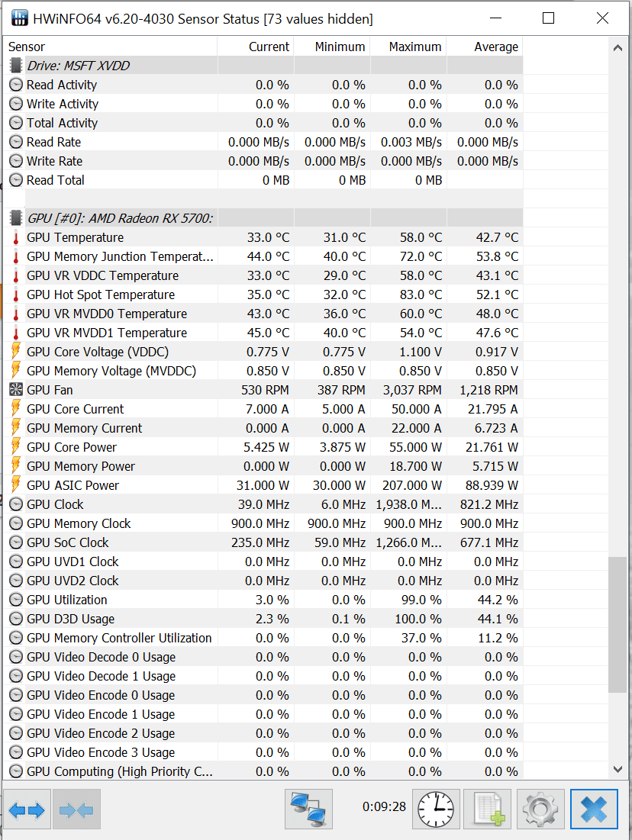The height and width of the screenshot is (840, 632).
Task: Click the gauge icon beside Write Rate
Action: click(x=16, y=161)
